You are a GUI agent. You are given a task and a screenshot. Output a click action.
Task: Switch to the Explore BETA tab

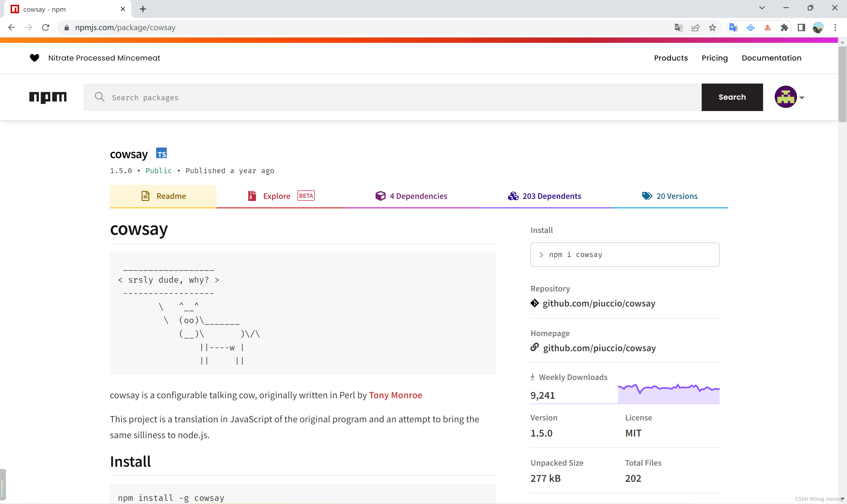(x=281, y=196)
